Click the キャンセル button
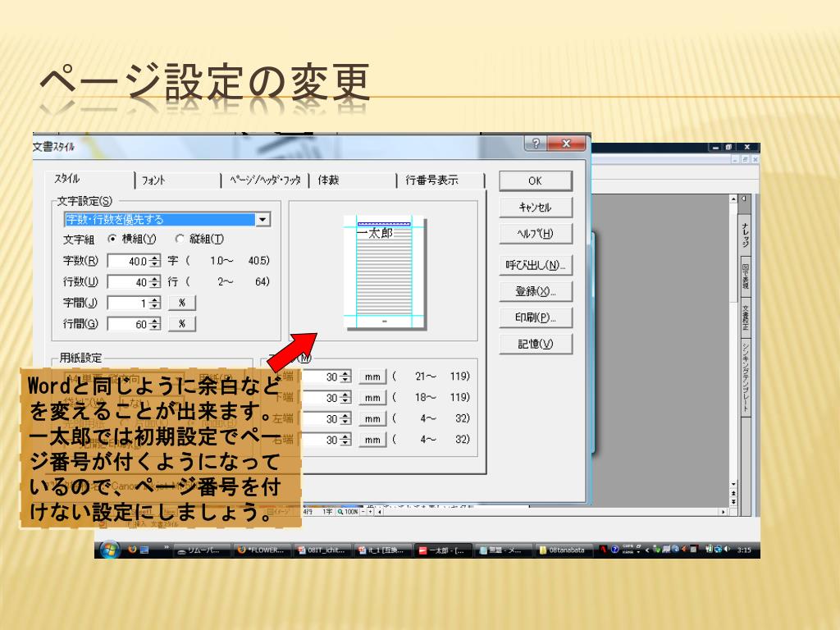 point(535,208)
